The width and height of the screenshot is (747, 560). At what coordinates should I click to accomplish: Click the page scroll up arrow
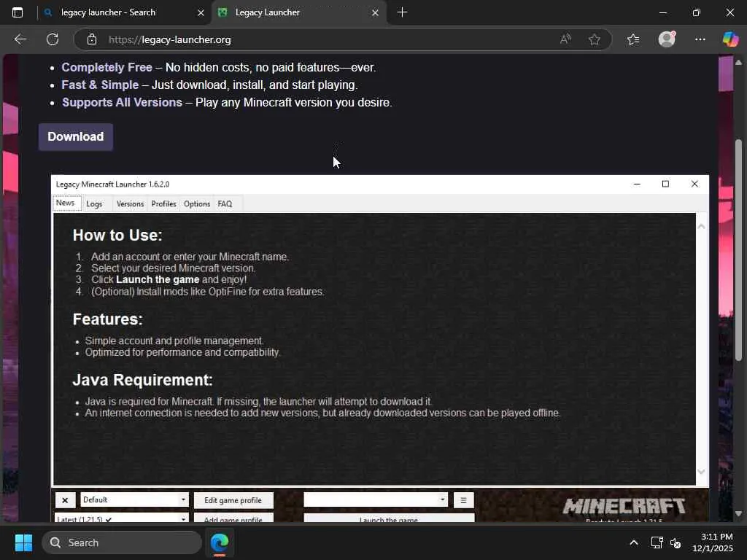738,63
